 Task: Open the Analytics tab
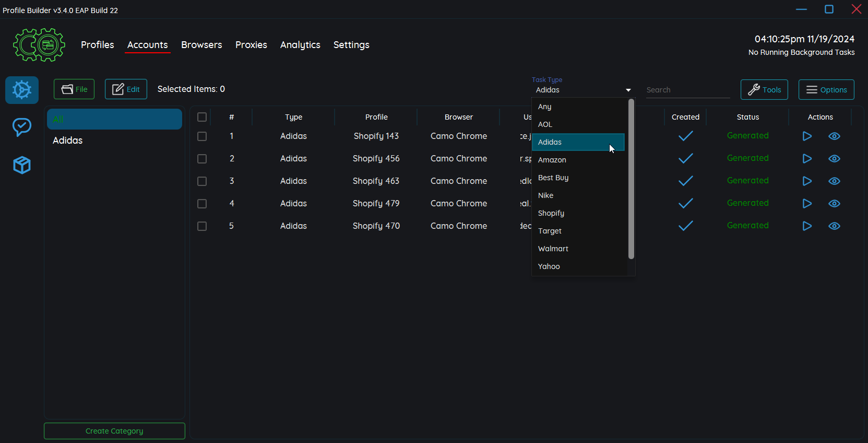tap(300, 45)
